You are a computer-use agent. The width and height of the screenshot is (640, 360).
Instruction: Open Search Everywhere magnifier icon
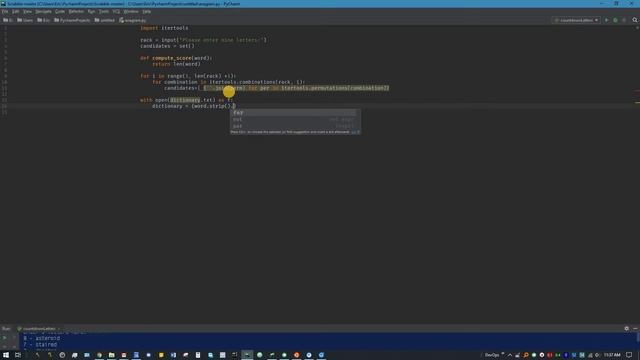(635, 20)
